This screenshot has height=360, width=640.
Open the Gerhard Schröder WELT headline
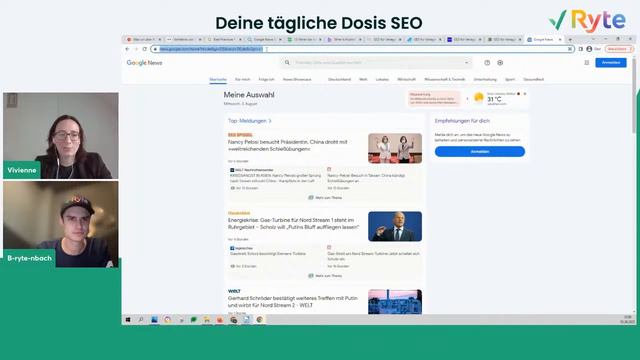[x=293, y=302]
